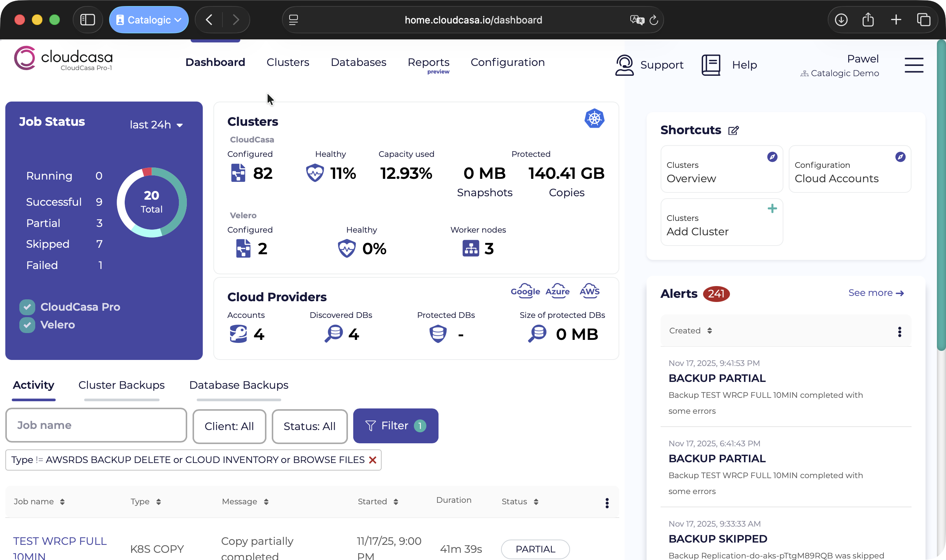946x560 pixels.
Task: Edit Shortcuts using the pencil icon
Action: (734, 130)
